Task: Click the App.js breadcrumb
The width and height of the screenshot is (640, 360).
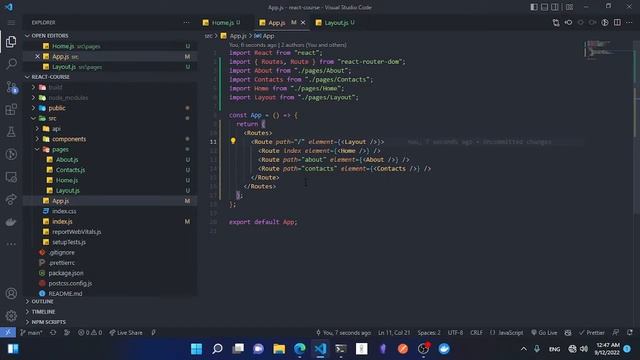Action: click(x=238, y=36)
